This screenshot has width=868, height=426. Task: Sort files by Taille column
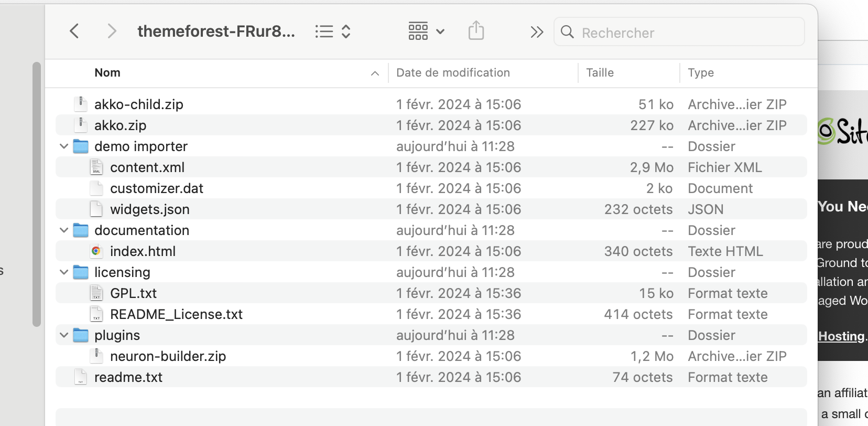(600, 73)
